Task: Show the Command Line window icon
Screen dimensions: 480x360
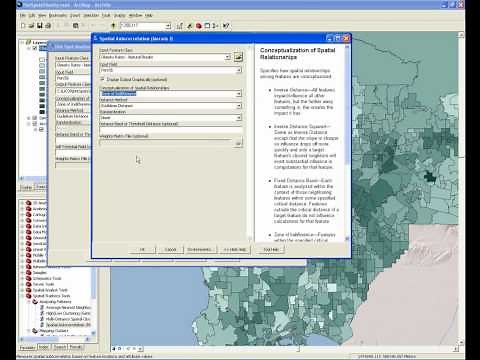Action: pyautogui.click(x=207, y=26)
